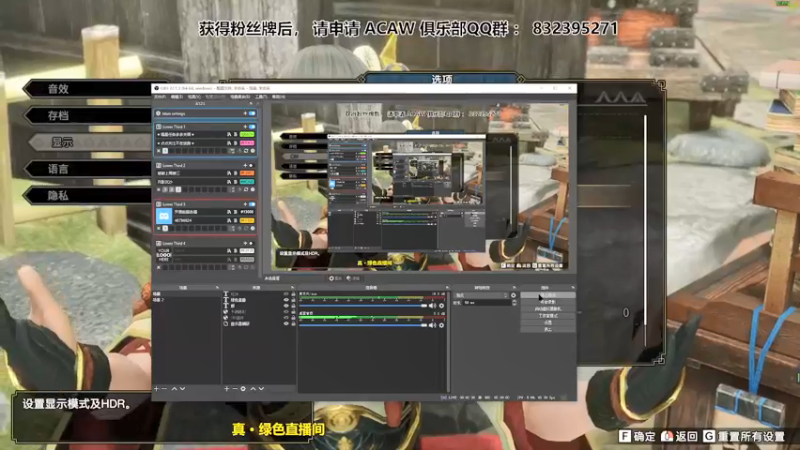
Task: Toggle bold B on Lower Third 3 second line
Action: (x=235, y=220)
